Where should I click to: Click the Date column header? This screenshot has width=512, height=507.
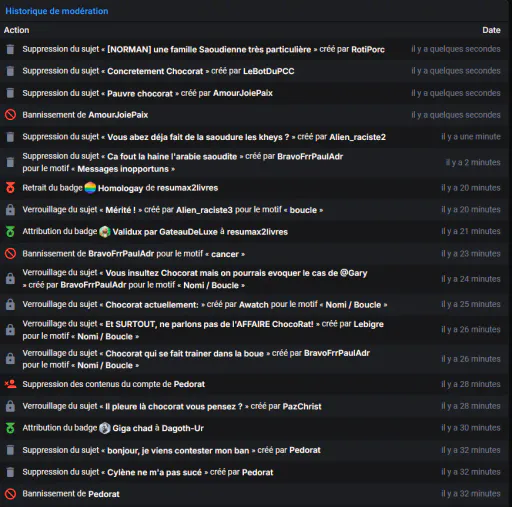point(491,30)
